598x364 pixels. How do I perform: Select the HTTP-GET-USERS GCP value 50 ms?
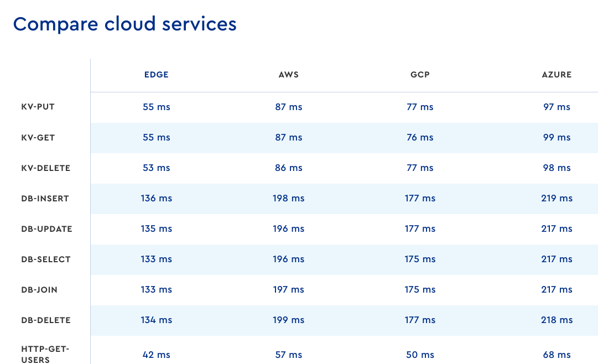(420, 355)
